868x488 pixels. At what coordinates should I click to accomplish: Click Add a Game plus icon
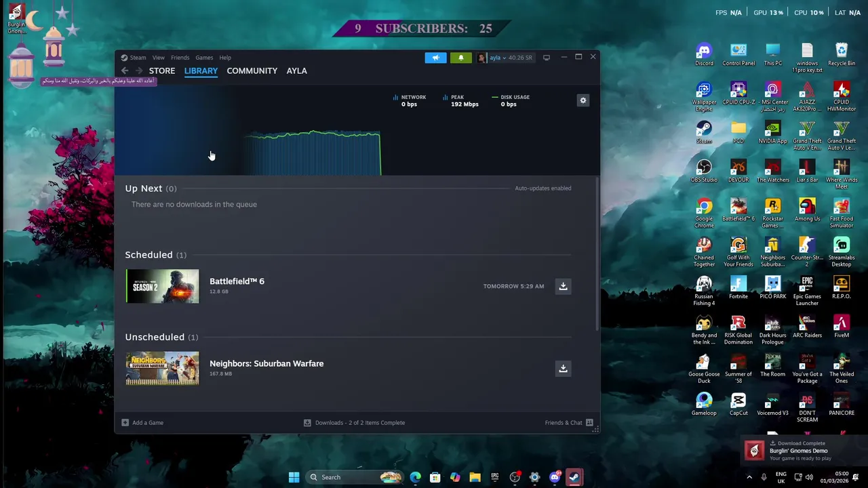coord(125,422)
